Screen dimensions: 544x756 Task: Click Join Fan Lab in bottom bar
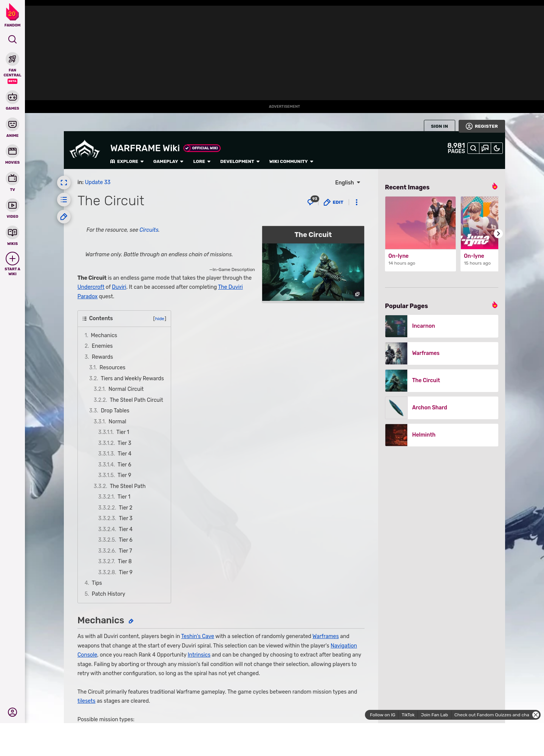coord(434,715)
